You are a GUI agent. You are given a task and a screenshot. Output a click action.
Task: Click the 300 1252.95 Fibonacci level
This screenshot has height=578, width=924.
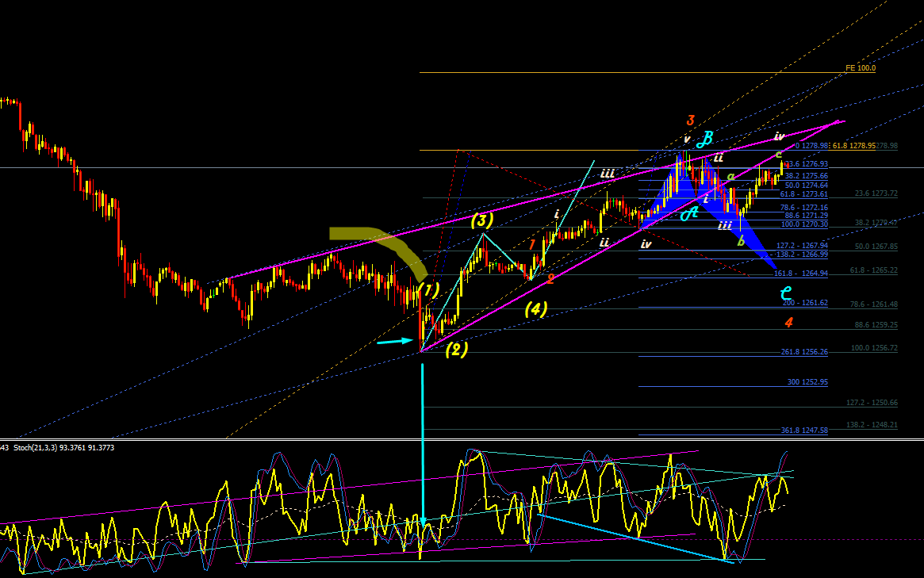click(x=807, y=382)
